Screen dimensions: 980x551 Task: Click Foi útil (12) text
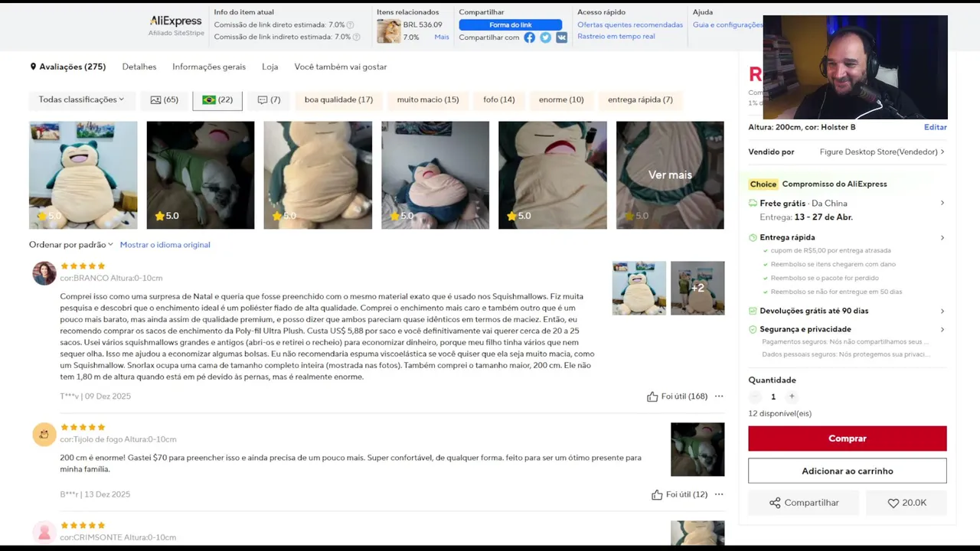click(x=687, y=494)
